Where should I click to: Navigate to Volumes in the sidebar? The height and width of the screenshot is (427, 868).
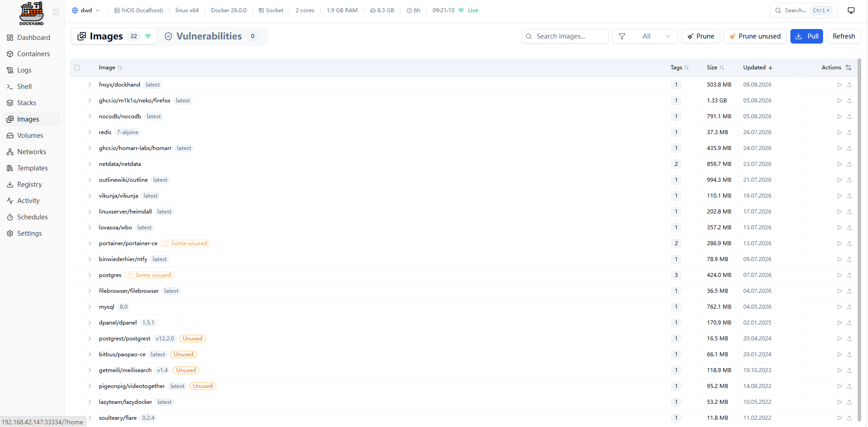click(32, 136)
